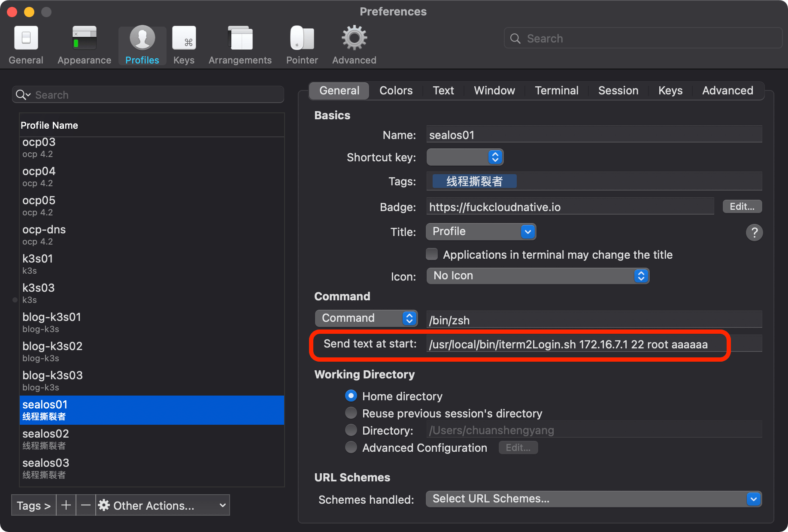Screen dimensions: 788x532
Task: Select the blog-k3s03 profile
Action: click(152, 381)
